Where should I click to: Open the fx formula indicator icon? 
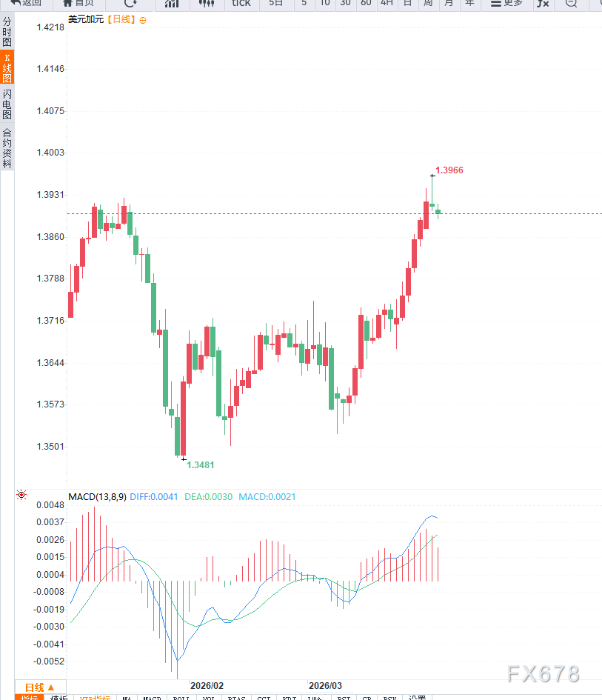[543, 3]
